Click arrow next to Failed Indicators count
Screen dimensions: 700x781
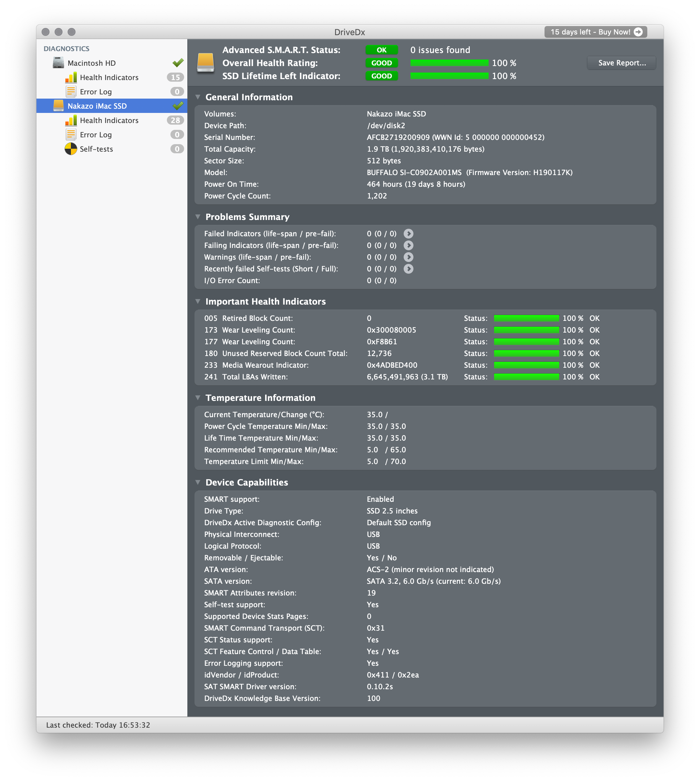pos(409,234)
